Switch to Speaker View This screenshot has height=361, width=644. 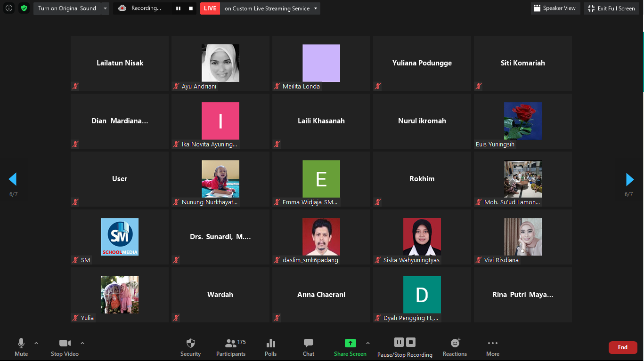coord(554,8)
